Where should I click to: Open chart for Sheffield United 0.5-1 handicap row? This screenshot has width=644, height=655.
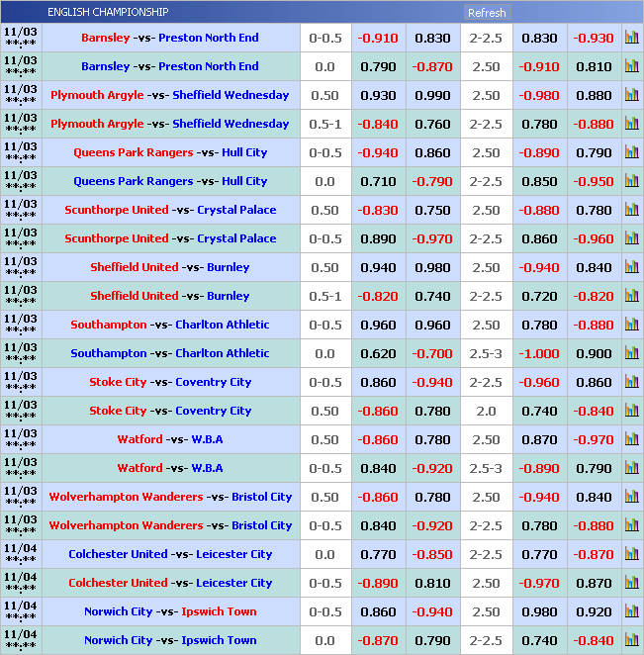click(x=631, y=297)
